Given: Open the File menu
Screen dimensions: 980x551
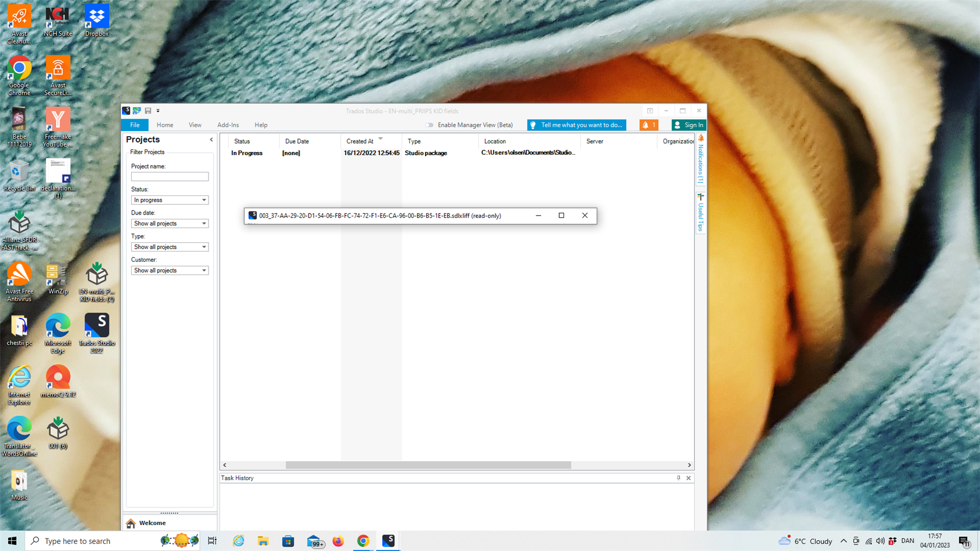Looking at the screenshot, I should tap(134, 125).
